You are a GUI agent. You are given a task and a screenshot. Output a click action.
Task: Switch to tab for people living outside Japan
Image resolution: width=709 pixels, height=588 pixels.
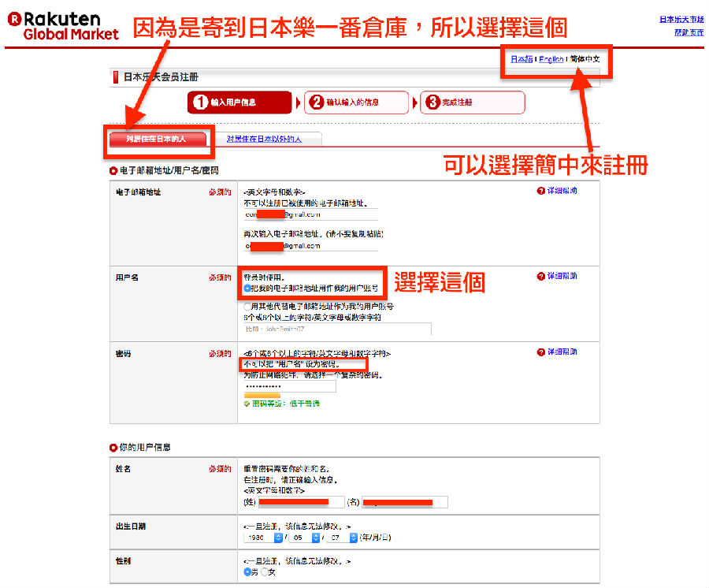(x=264, y=139)
